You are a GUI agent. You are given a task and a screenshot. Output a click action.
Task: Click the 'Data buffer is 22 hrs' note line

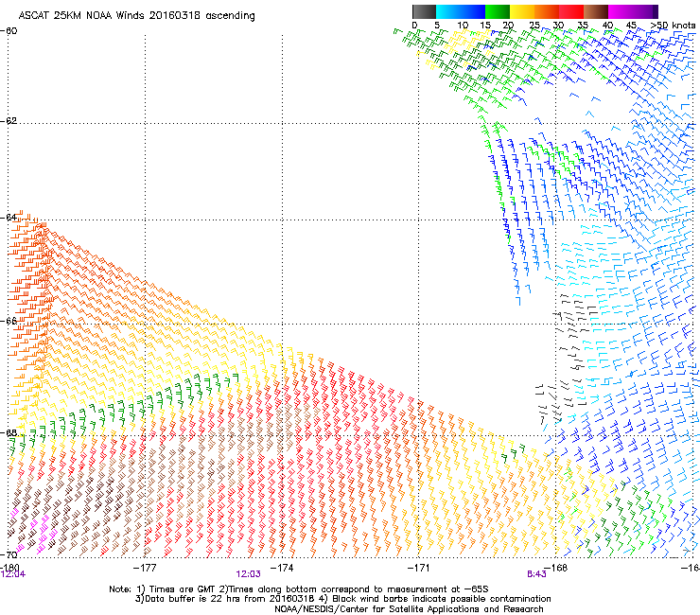342,599
